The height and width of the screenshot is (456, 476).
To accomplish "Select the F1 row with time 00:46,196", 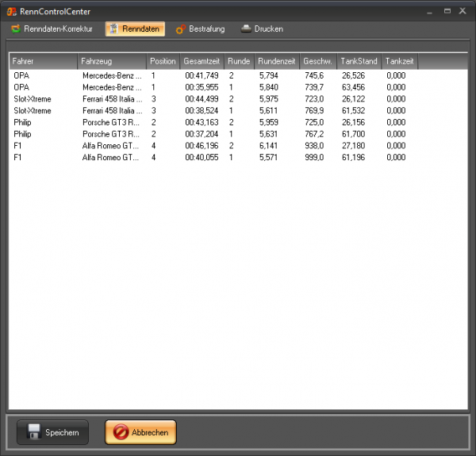I will click(238, 146).
